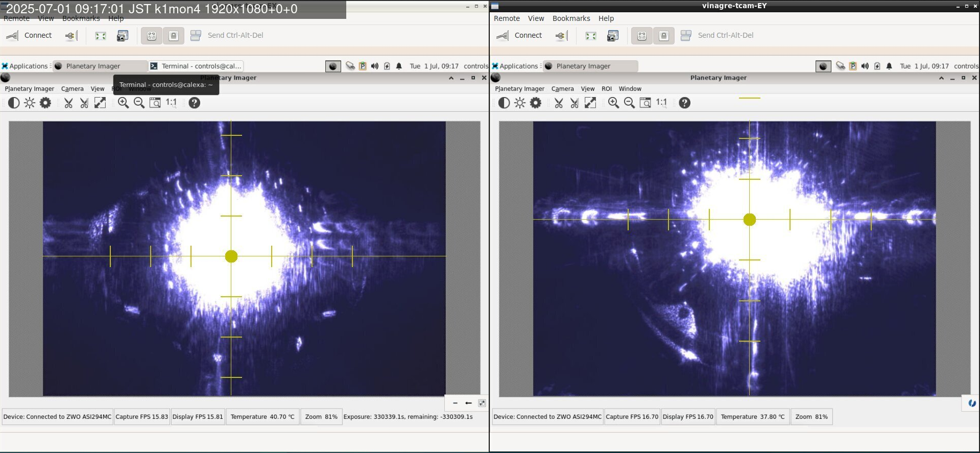Screen dimensions: 980x453
Task: Open Camera menu in left Planetary Imager
Action: pos(72,89)
